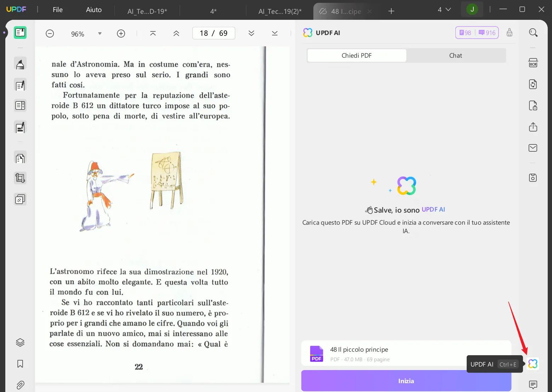Clear chat with the broom icon
Image resolution: width=552 pixels, height=392 pixels.
510,33
